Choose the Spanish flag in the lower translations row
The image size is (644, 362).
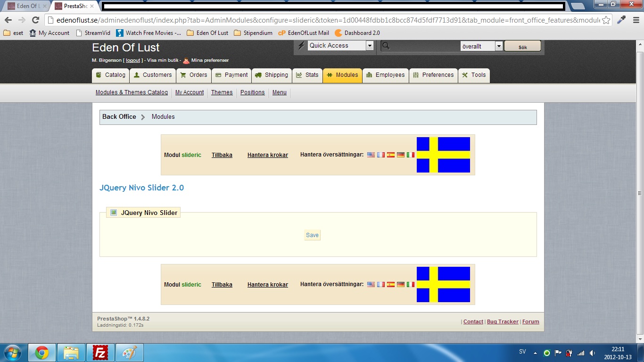[x=391, y=284]
